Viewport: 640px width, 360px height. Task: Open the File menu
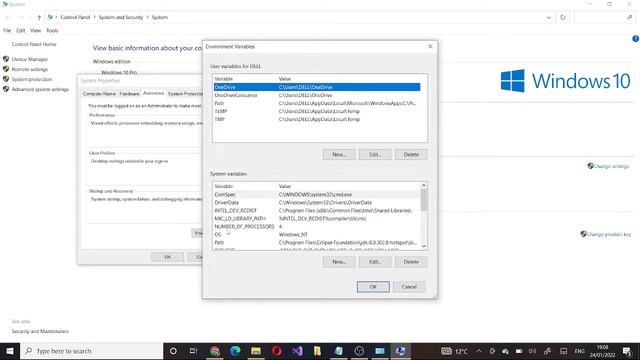7,31
